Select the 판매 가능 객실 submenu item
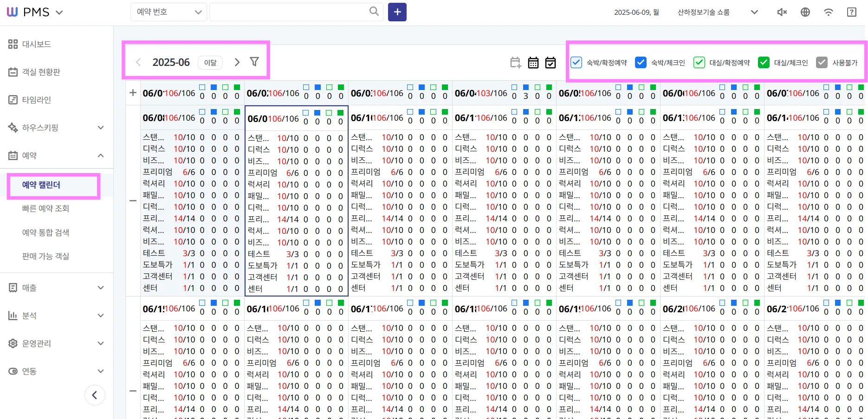 coord(45,256)
